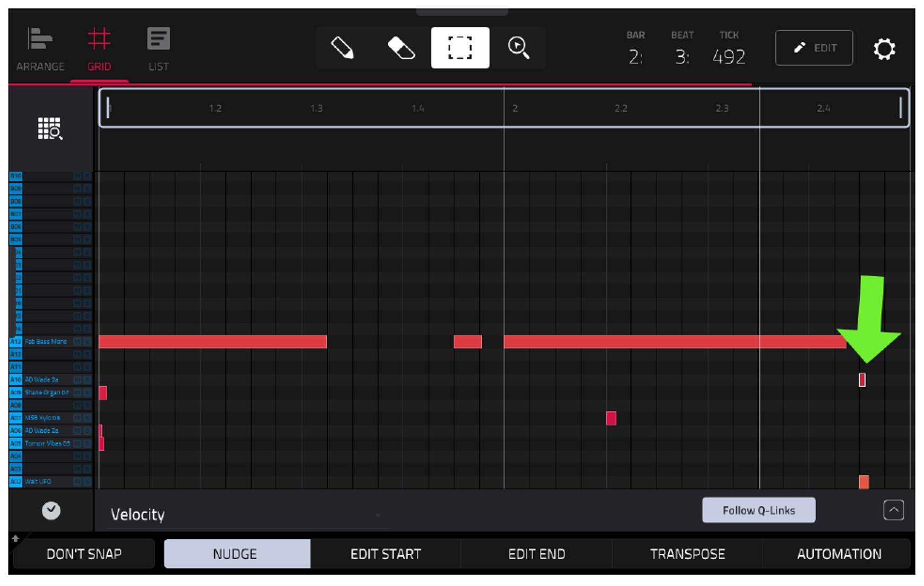Select the note on MSB Xylo 08 row
This screenshot has width=924, height=586.
click(x=611, y=418)
